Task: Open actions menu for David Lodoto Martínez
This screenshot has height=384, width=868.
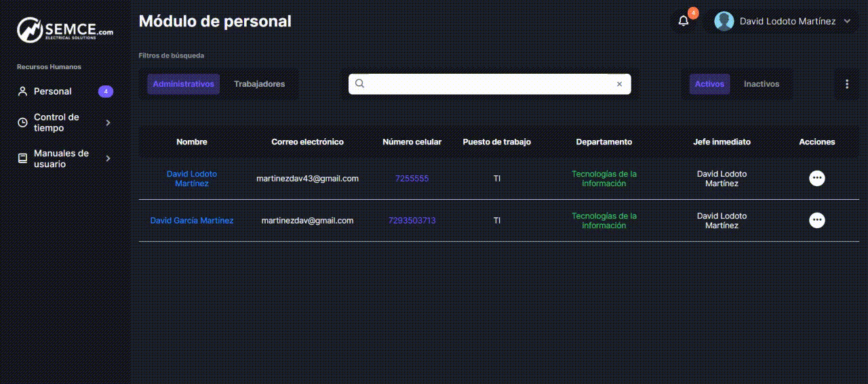Action: point(817,178)
